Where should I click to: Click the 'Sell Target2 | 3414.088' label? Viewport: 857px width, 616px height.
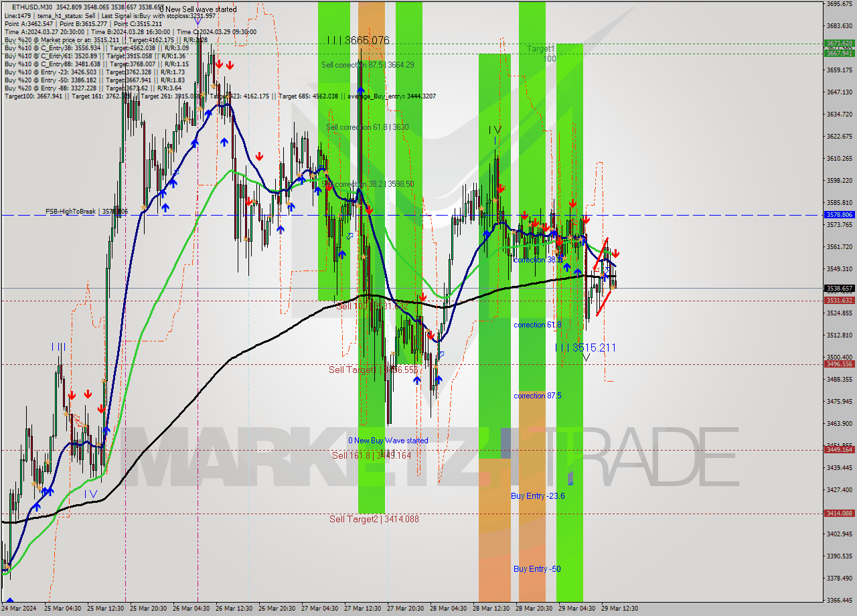tap(374, 519)
